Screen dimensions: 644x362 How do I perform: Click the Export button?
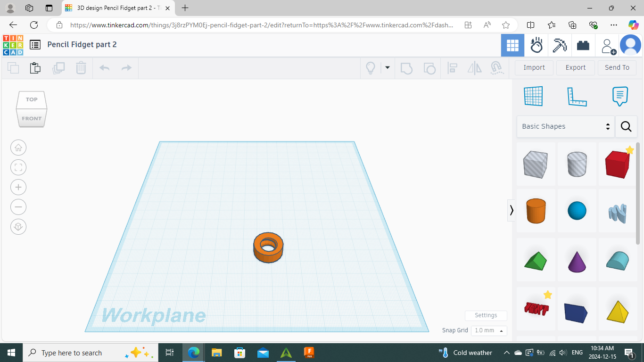pos(576,67)
